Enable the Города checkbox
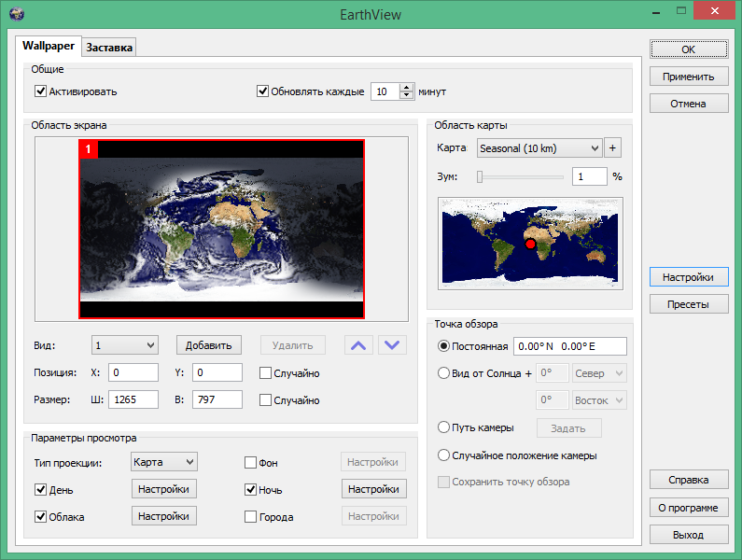This screenshot has width=742, height=560. click(x=251, y=516)
